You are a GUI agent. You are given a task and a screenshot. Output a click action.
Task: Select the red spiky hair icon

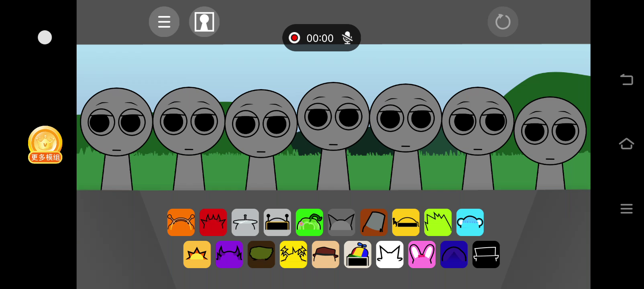[x=213, y=222]
